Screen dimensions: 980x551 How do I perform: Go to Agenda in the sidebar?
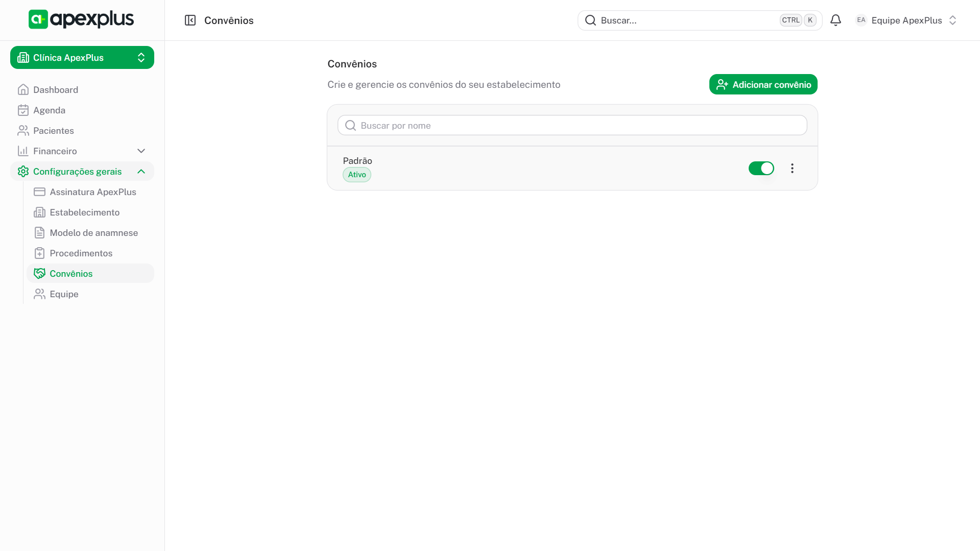49,110
